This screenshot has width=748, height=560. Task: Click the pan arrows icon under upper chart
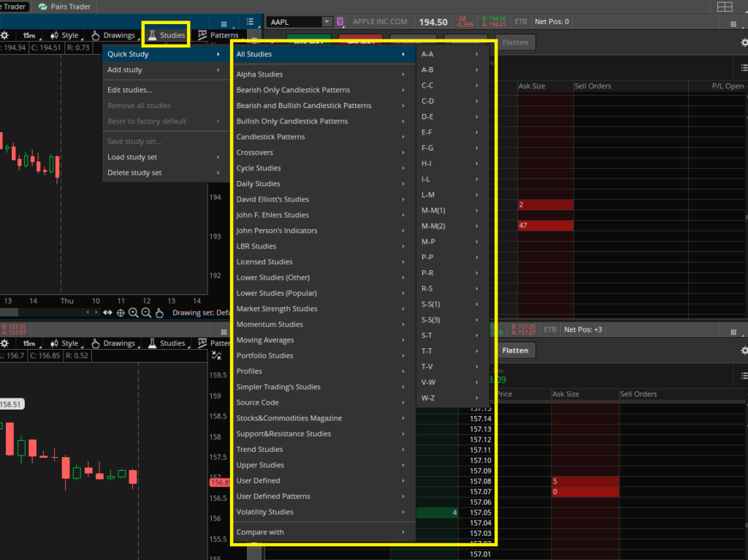click(108, 313)
